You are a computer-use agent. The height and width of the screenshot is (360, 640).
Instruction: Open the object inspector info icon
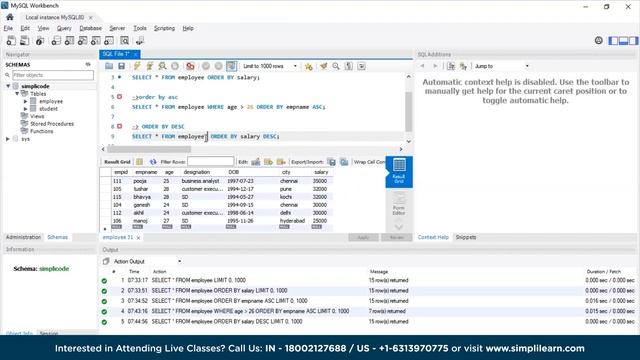(40, 41)
